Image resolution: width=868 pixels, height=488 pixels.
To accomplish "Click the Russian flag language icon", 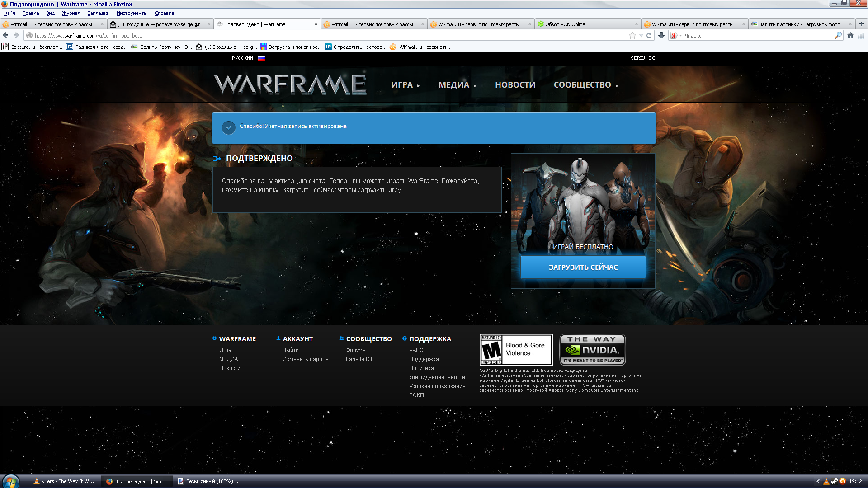I will point(261,58).
